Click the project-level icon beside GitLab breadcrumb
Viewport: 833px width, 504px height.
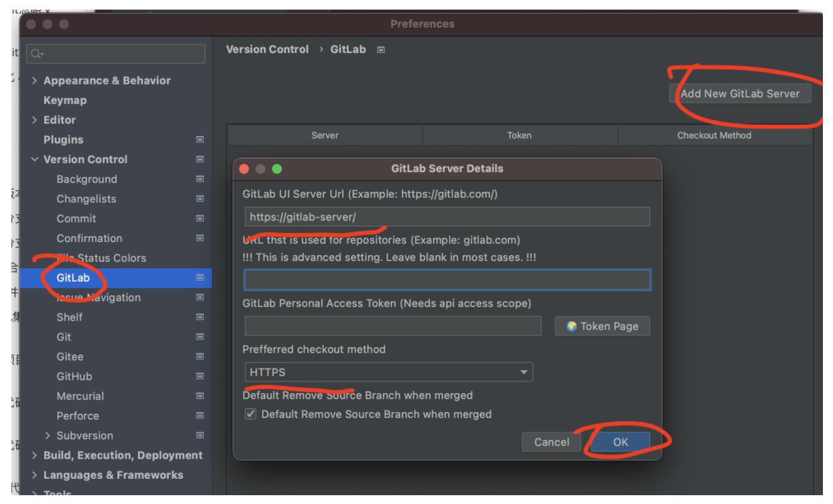click(380, 50)
